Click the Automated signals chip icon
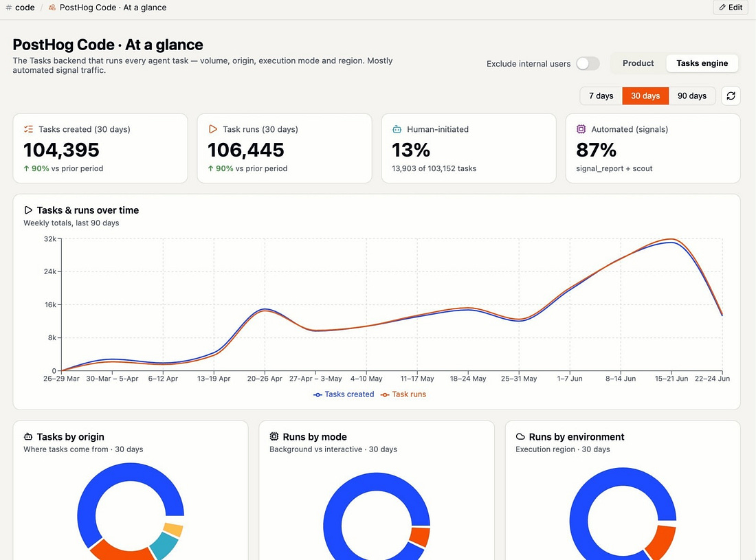The width and height of the screenshot is (756, 560). click(x=581, y=129)
